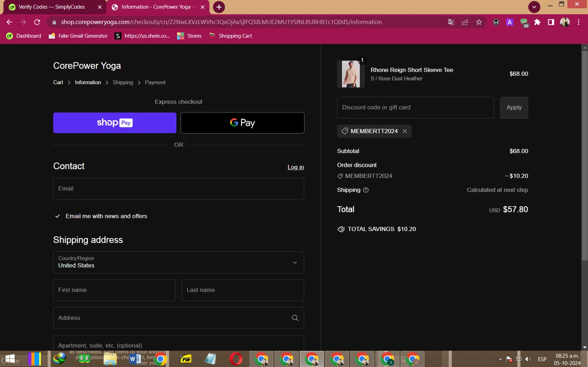Open a new browser tab
The image size is (588, 367).
click(219, 7)
